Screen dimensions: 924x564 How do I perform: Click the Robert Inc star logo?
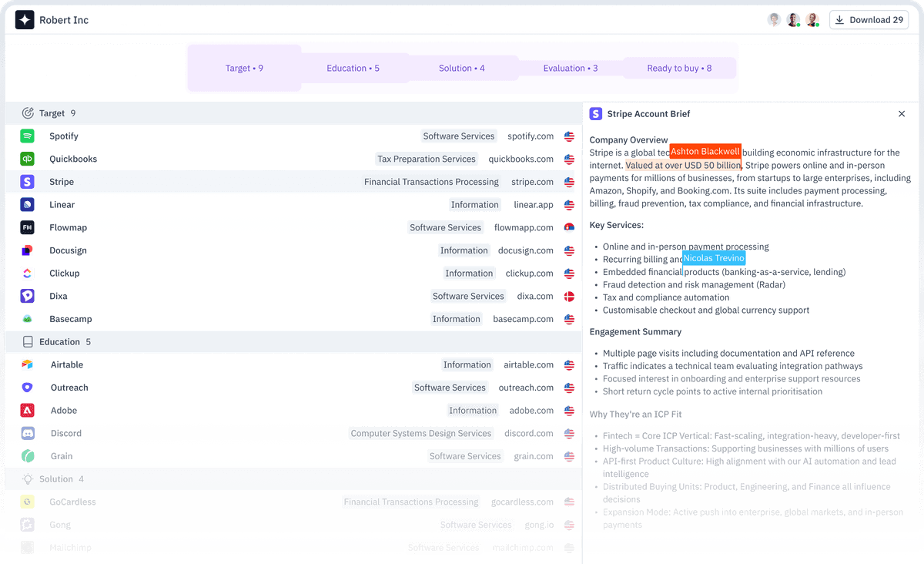[x=25, y=20]
